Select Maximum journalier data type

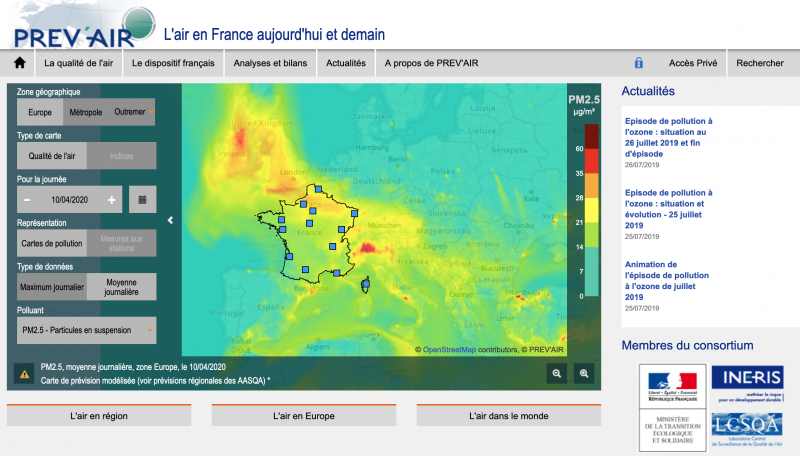tap(51, 287)
